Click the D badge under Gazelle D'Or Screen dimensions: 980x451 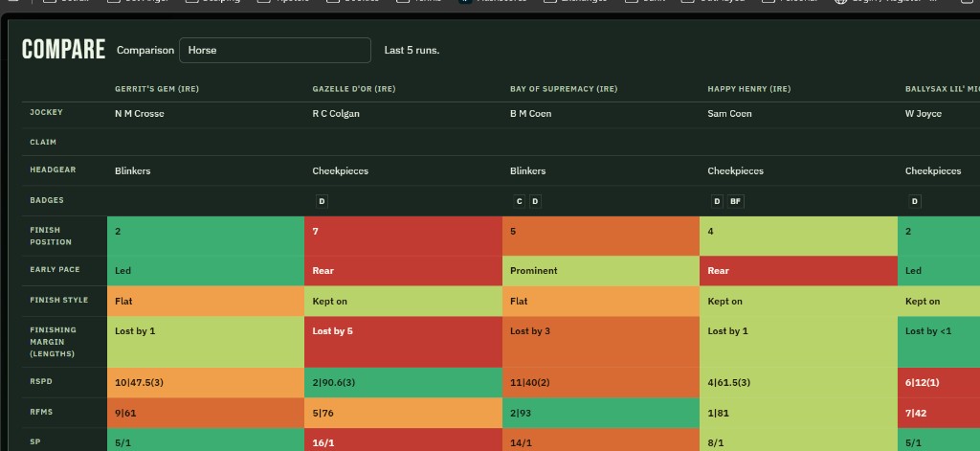(x=322, y=201)
